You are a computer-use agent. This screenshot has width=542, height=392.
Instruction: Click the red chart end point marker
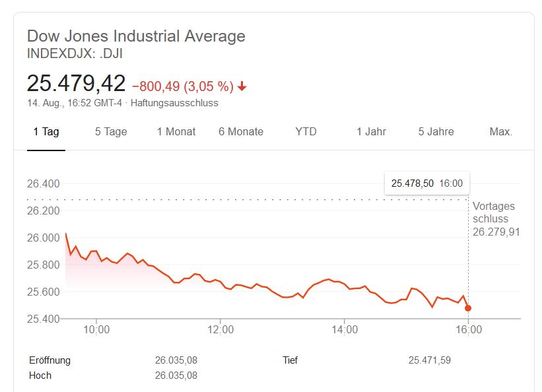point(468,308)
